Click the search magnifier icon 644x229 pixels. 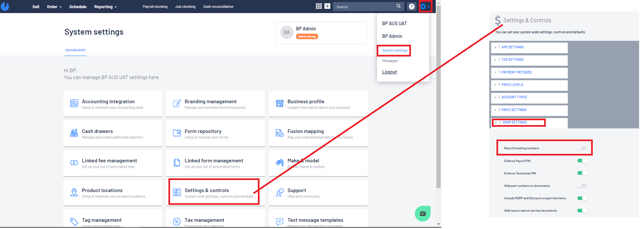(399, 6)
